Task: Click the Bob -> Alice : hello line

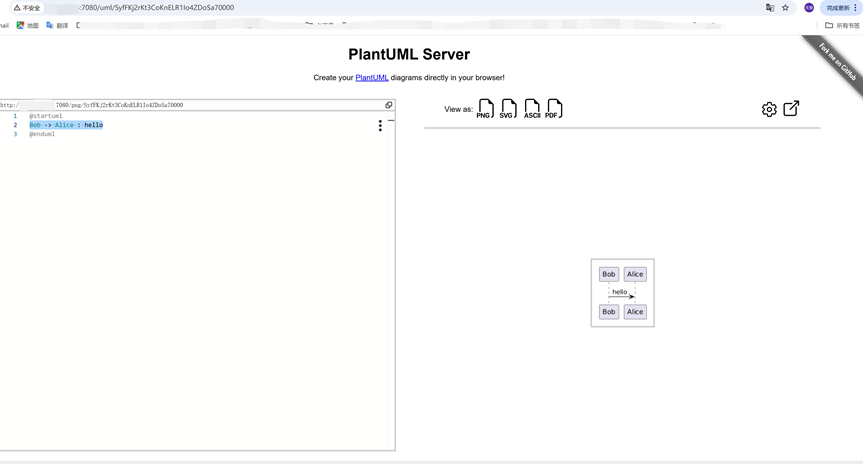Action: (x=66, y=125)
